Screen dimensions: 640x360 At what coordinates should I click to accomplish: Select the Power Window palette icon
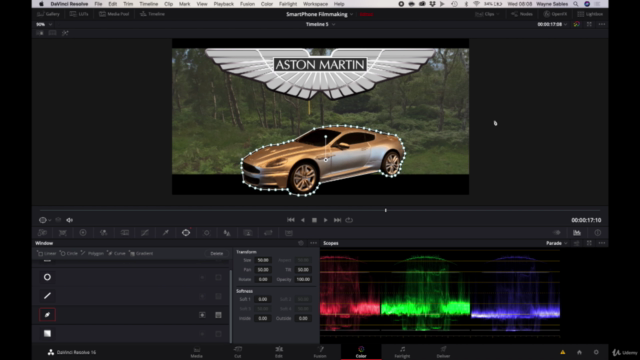[x=186, y=233]
